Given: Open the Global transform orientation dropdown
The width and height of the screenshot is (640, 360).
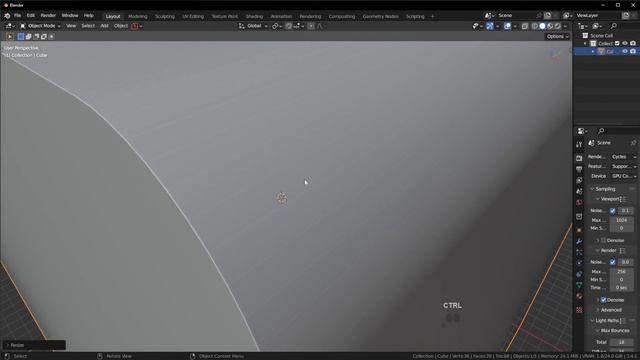Looking at the screenshot, I should [x=253, y=26].
